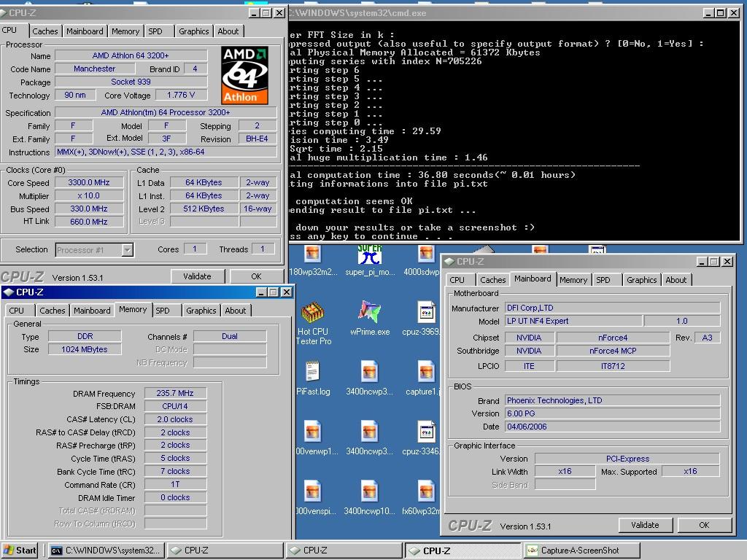Screen dimensions: 747x560
Task: Click the Level 2 512 KBytes cache value
Action: click(204, 209)
